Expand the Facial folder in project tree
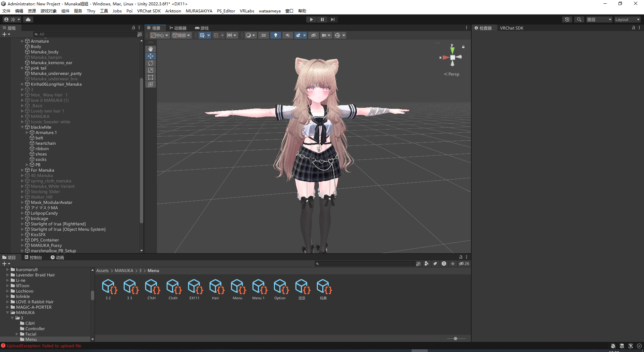 tap(17, 334)
